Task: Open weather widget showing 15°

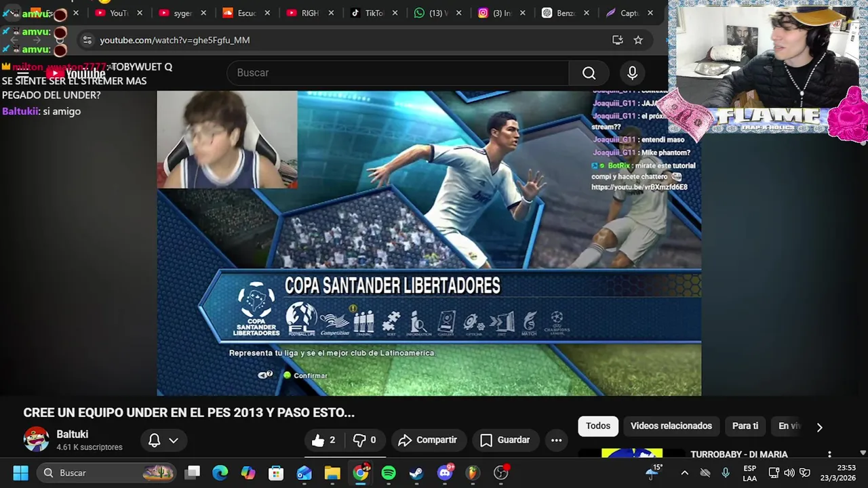Action: point(654,472)
